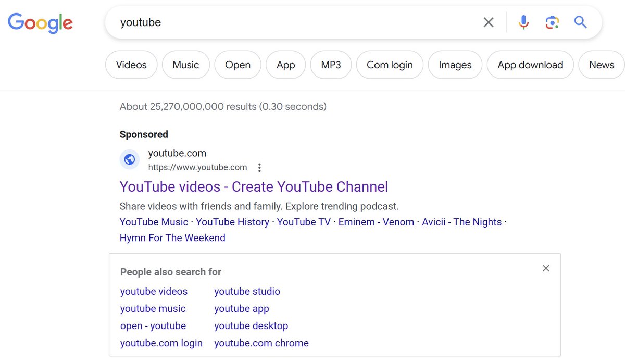Select the Music filter chip

(x=186, y=65)
